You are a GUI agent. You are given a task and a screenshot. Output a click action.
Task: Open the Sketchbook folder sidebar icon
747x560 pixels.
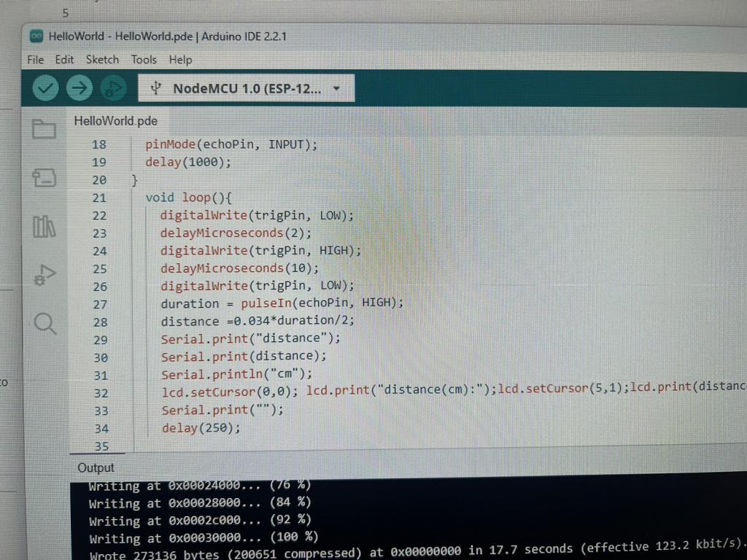click(x=44, y=128)
